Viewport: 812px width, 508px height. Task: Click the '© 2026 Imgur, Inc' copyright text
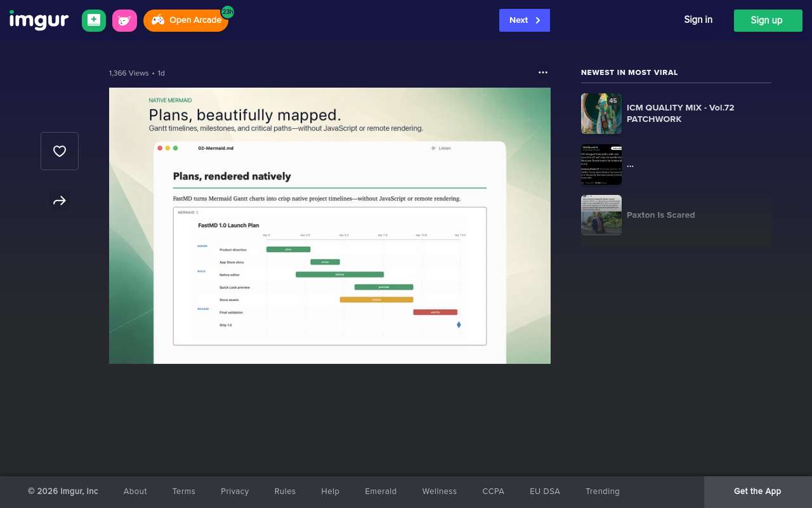click(x=63, y=491)
